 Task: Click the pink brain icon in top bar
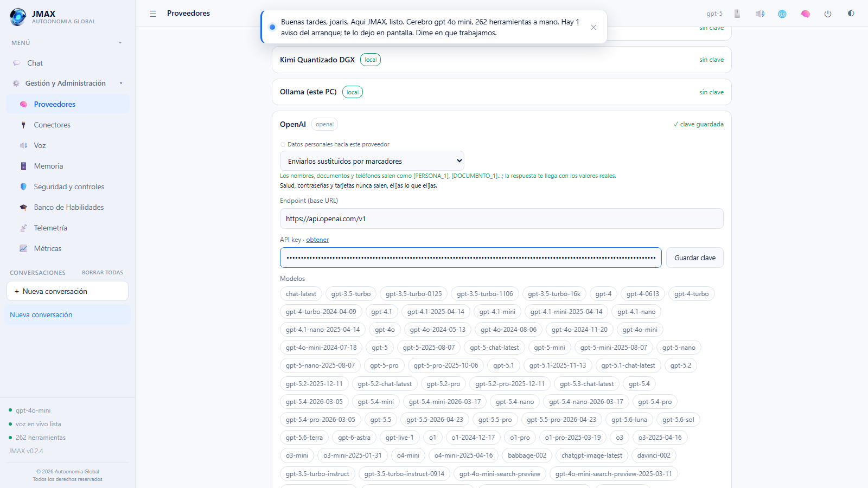point(805,14)
